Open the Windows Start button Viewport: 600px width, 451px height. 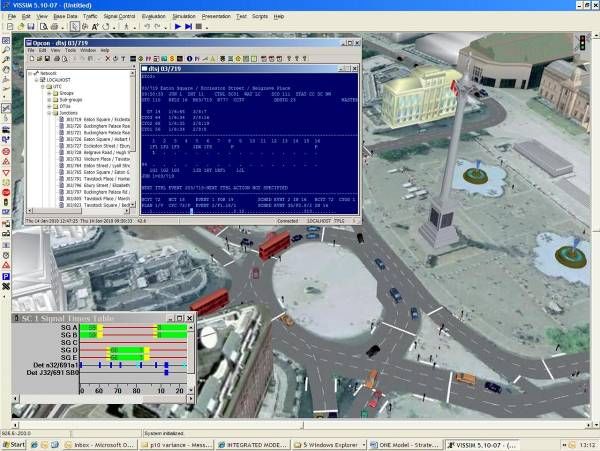click(14, 444)
